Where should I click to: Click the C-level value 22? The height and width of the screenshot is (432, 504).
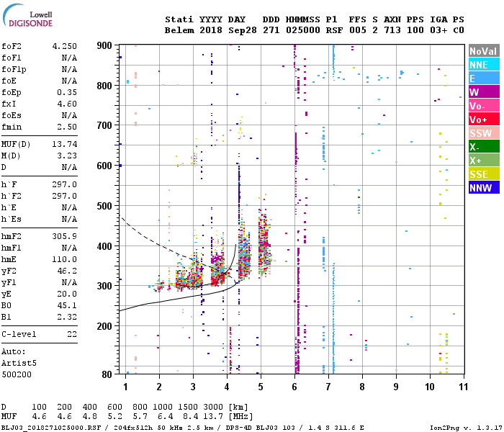click(72, 335)
